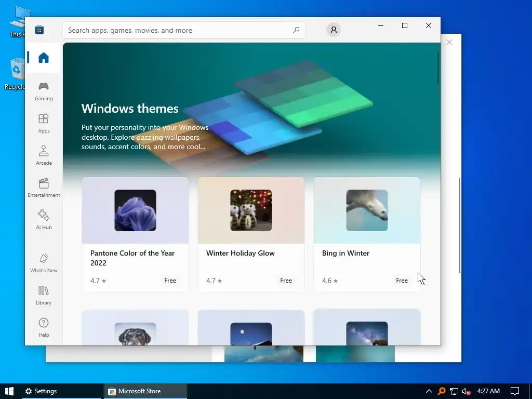Minimize the Microsoft Store window
This screenshot has width=532, height=399.
click(x=381, y=25)
